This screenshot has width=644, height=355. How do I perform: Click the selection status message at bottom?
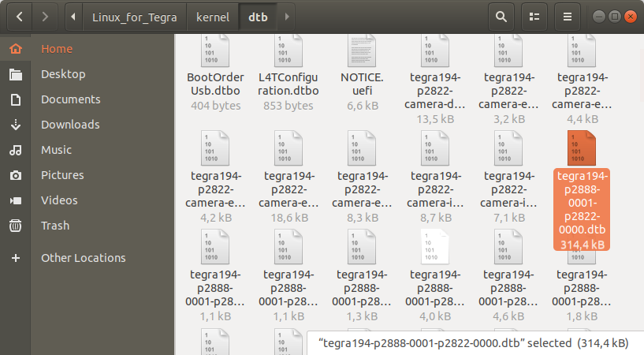[x=473, y=343]
